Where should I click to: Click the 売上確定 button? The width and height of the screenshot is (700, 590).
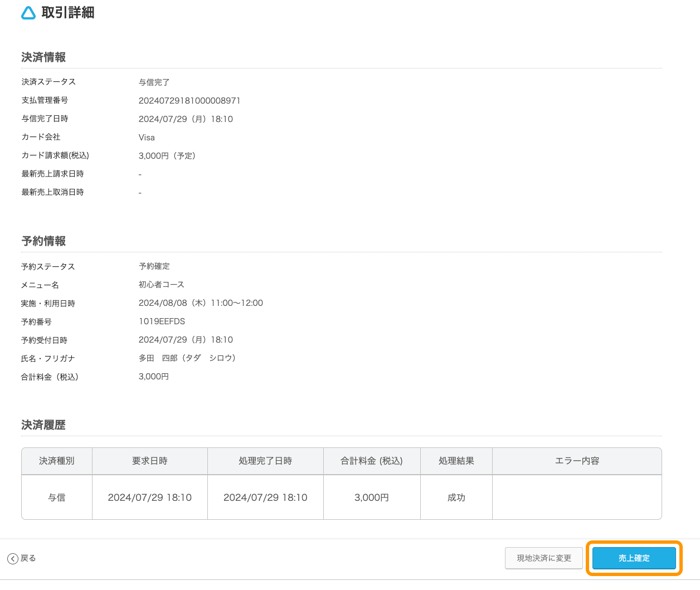[634, 558]
